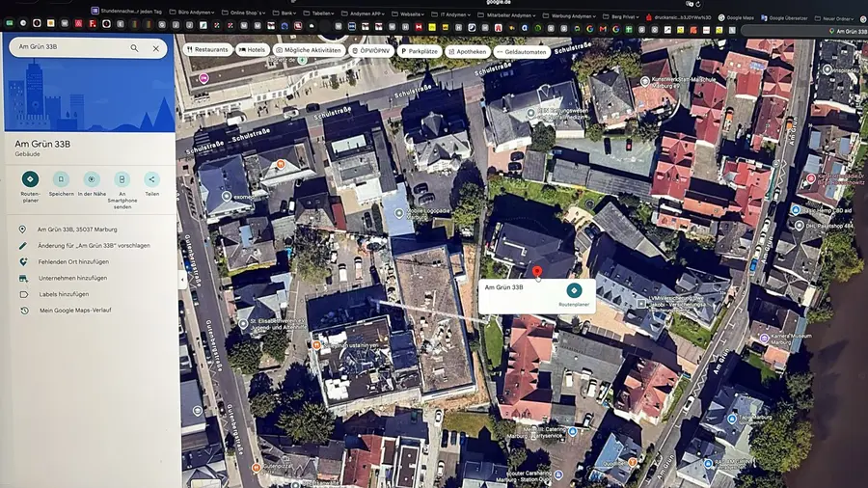Click Routenplaner icon in the map popup
The height and width of the screenshot is (488, 868).
[x=574, y=290]
